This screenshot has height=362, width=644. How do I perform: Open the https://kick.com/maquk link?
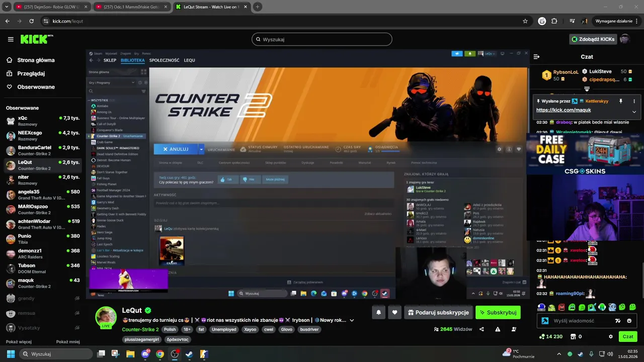coord(563,110)
